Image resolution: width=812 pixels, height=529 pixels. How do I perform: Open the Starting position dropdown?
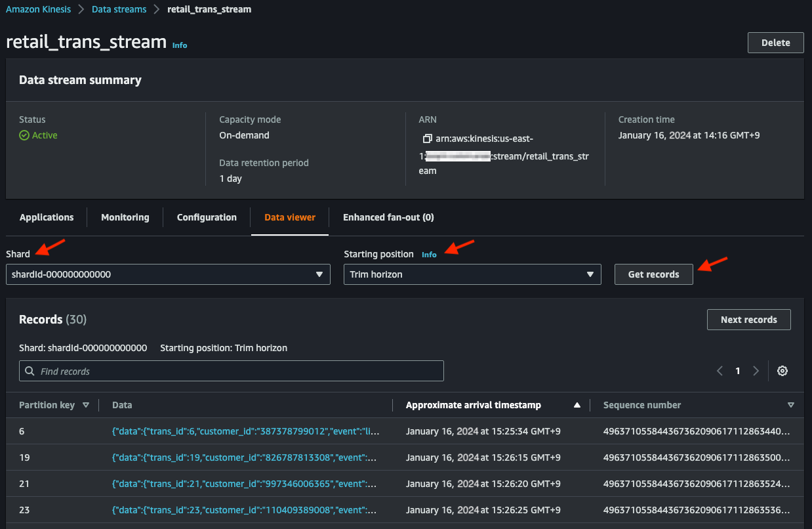(472, 274)
